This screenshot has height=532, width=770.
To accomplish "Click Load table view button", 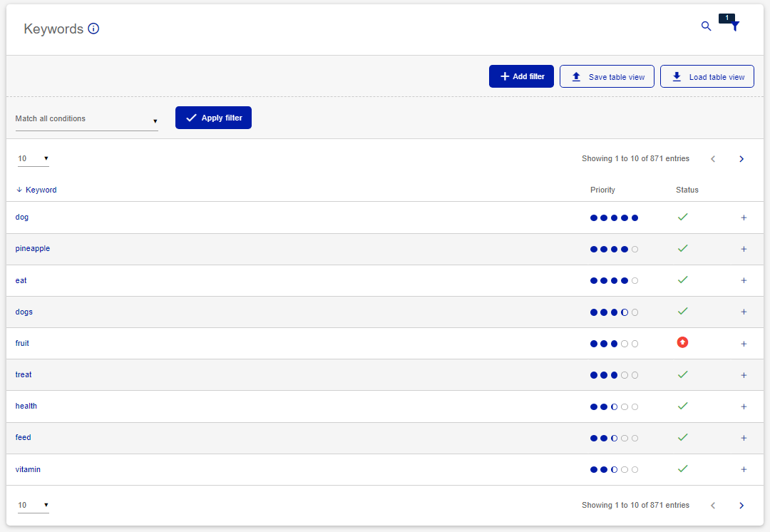I will pyautogui.click(x=707, y=76).
